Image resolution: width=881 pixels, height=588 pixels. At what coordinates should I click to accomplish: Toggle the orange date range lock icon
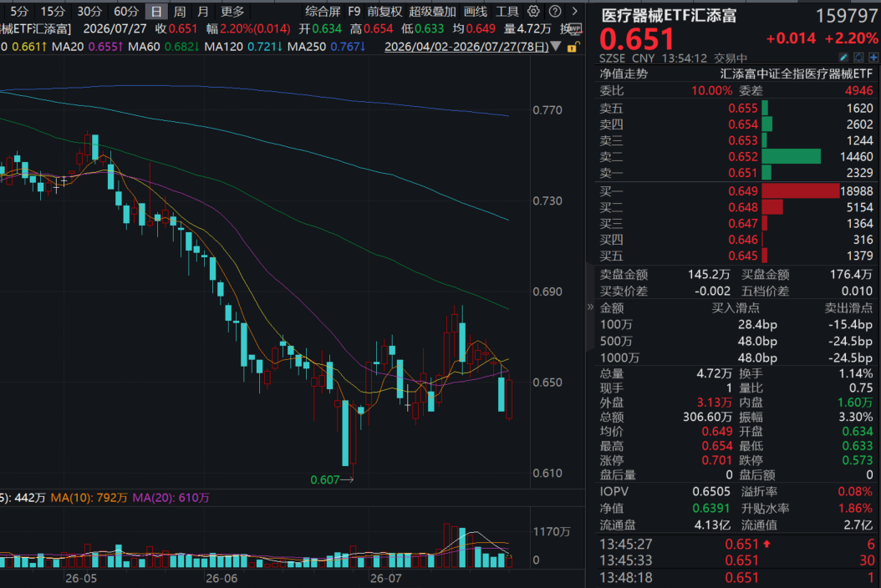tap(572, 47)
